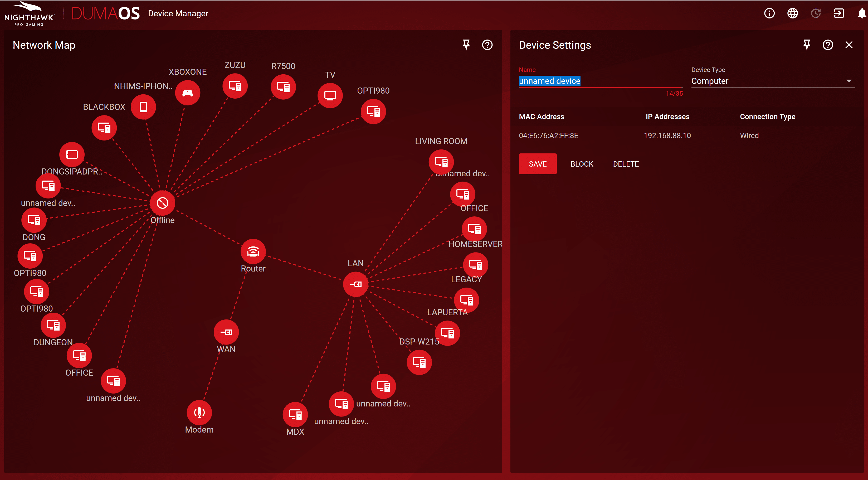Viewport: 868px width, 480px height.
Task: Select the Offline group node
Action: [x=162, y=203]
